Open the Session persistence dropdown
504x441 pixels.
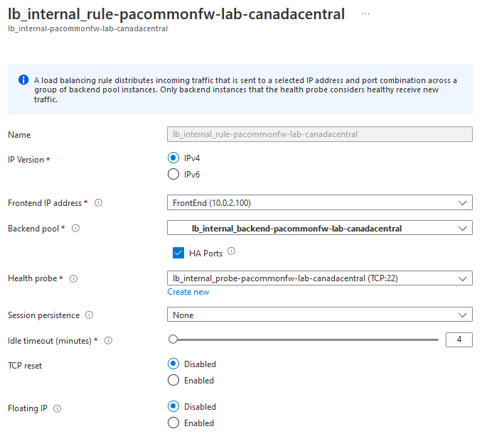point(319,315)
